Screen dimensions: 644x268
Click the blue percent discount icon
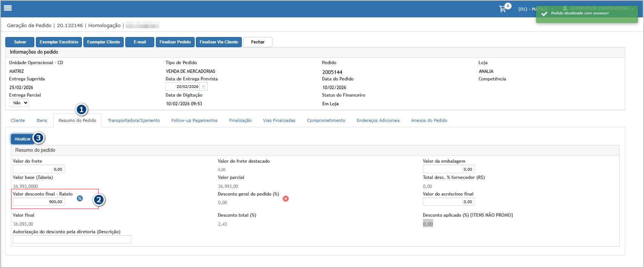point(80,199)
